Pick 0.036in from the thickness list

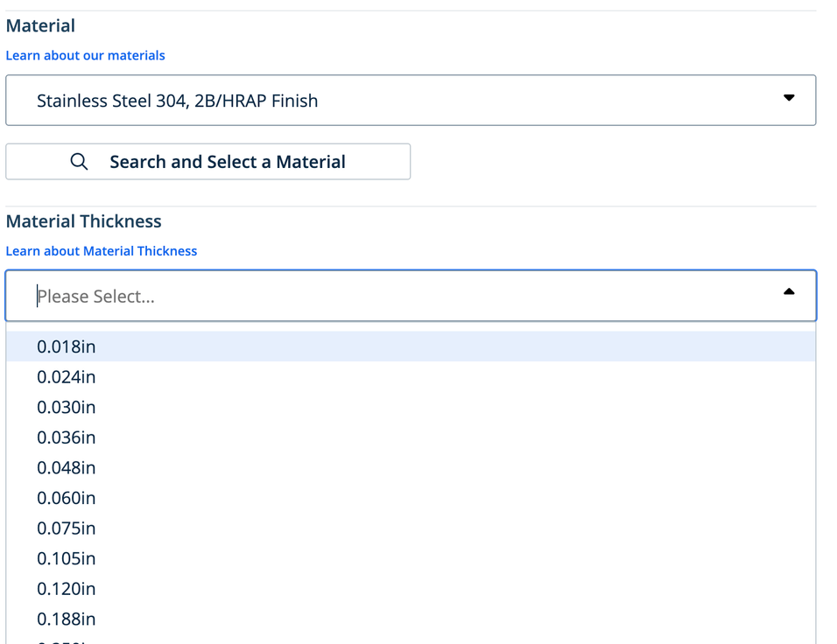point(67,437)
